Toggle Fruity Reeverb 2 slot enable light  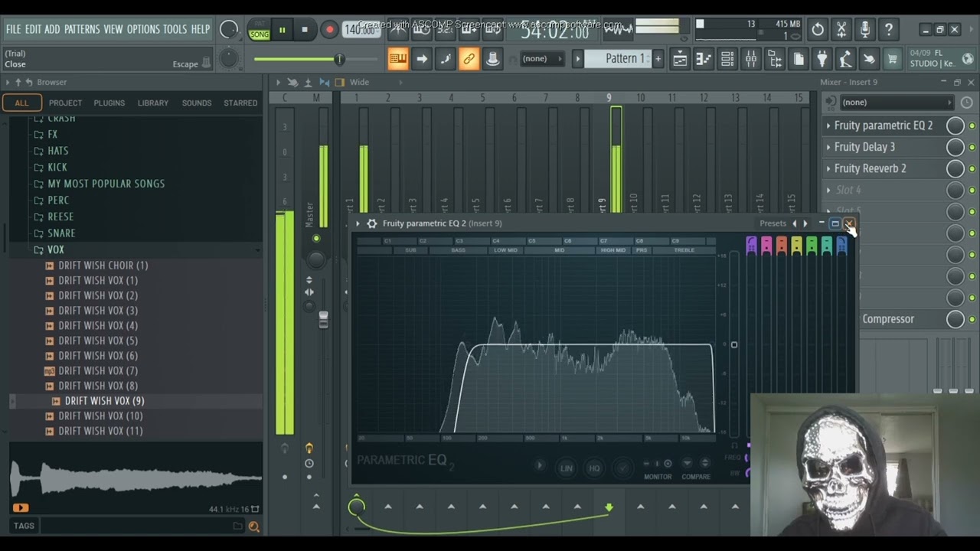pyautogui.click(x=972, y=168)
